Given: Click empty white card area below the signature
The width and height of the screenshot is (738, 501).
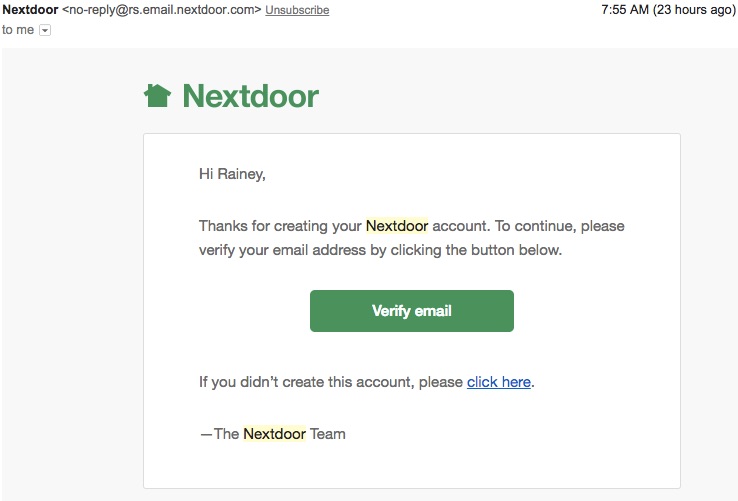Looking at the screenshot, I should (x=411, y=468).
